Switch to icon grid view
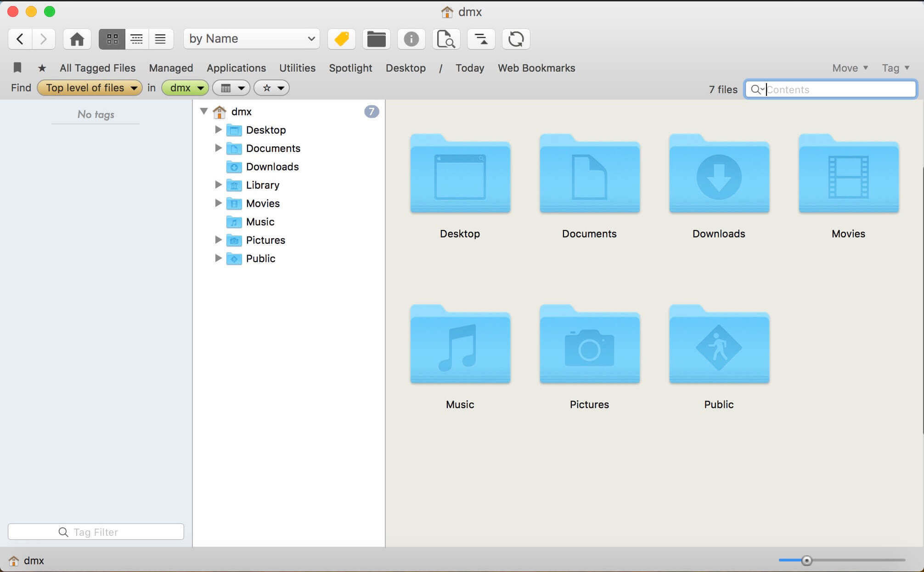 click(112, 39)
